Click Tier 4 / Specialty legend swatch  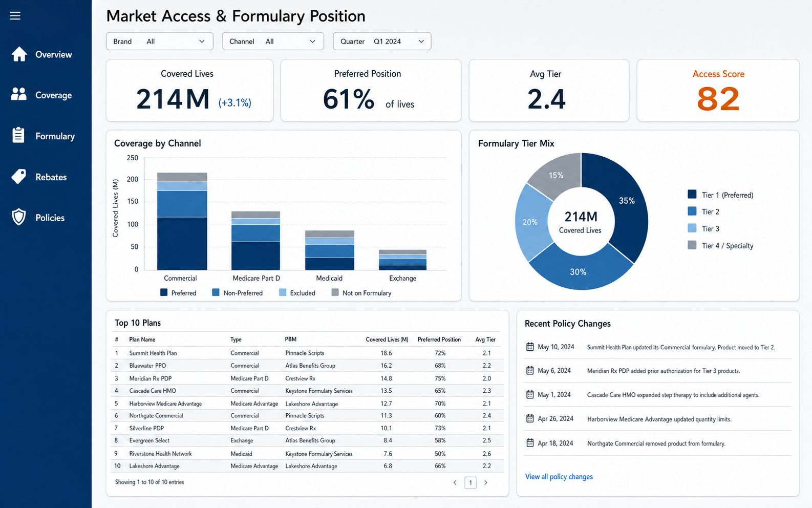692,245
